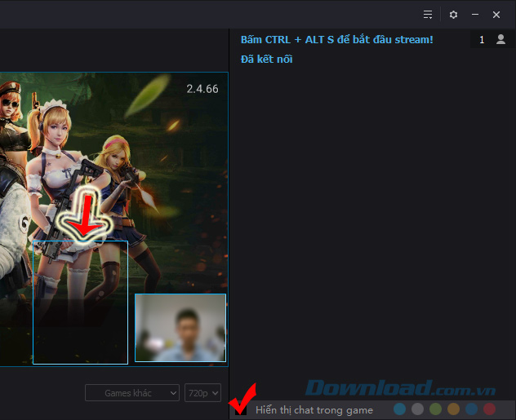
Task: Select the dark chat overlay box in preview
Action: (x=80, y=303)
